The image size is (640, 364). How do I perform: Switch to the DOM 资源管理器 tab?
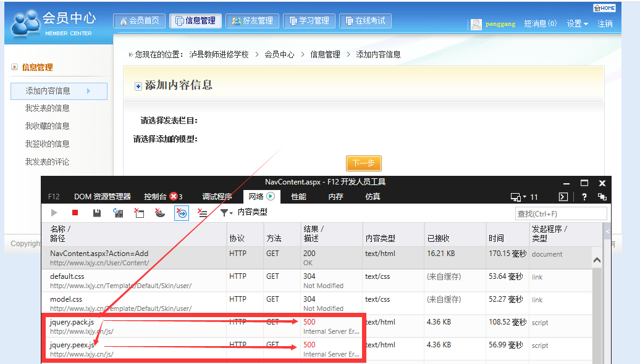click(102, 197)
